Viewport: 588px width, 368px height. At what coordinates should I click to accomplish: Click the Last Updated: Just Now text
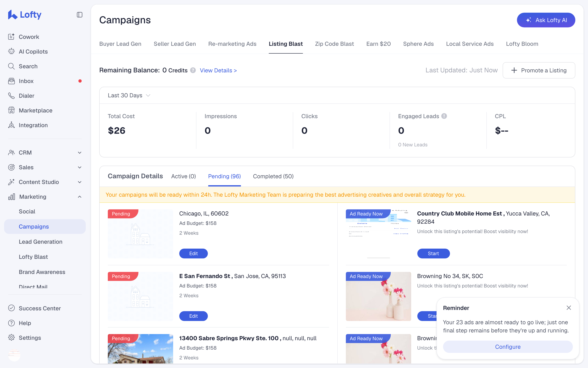(461, 70)
